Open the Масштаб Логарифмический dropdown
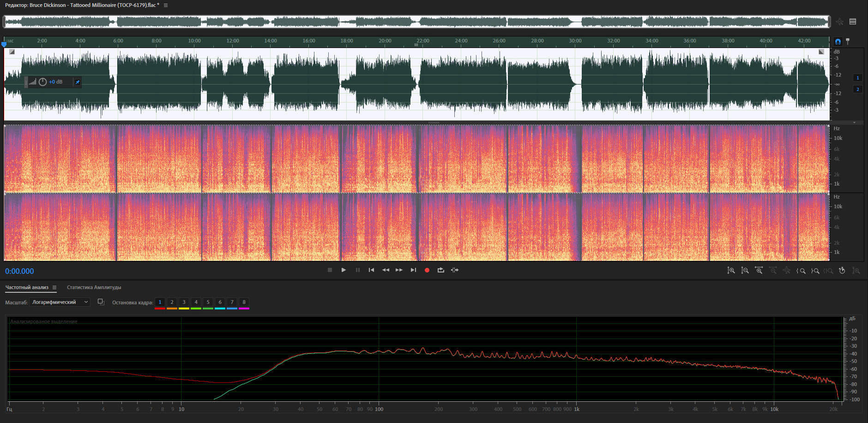Viewport: 868px width, 423px height. (x=60, y=302)
